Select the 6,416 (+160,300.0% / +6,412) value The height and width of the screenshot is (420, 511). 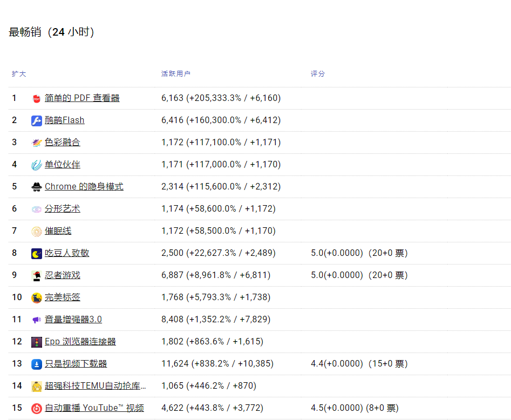(x=221, y=120)
